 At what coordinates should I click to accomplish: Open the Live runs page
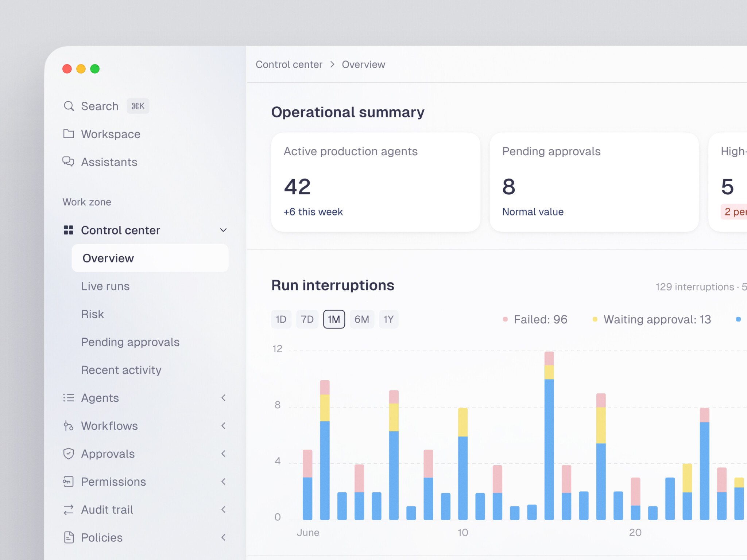[105, 286]
